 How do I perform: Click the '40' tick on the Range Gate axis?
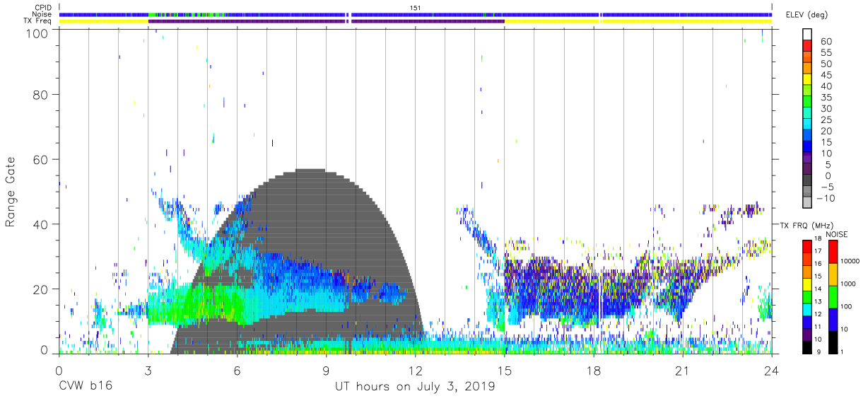[x=40, y=224]
